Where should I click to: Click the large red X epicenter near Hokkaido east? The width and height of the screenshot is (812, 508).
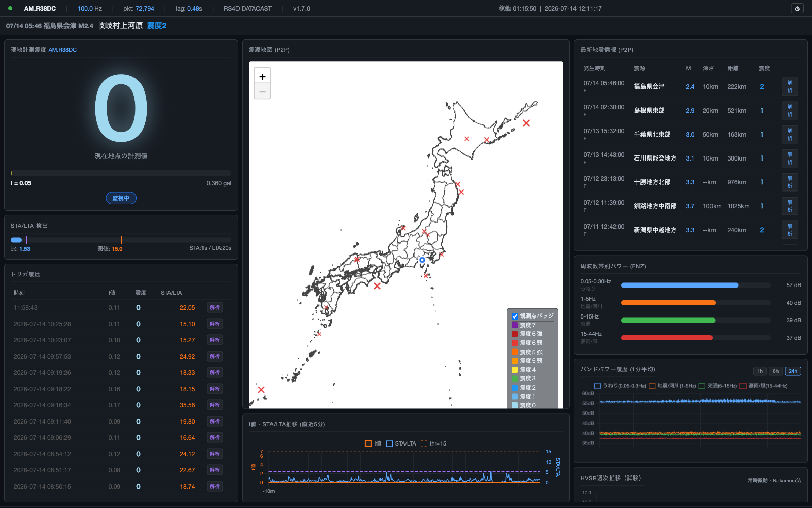point(526,123)
